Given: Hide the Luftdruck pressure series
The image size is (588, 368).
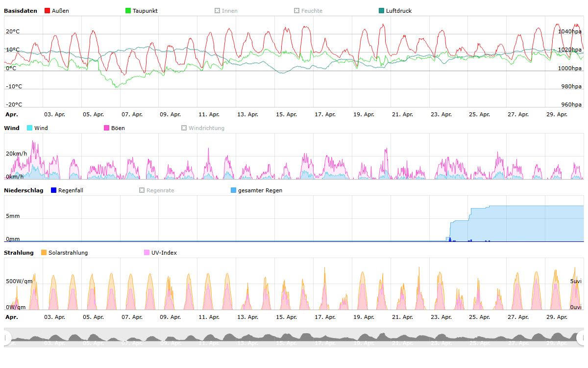Looking at the screenshot, I should (x=395, y=11).
